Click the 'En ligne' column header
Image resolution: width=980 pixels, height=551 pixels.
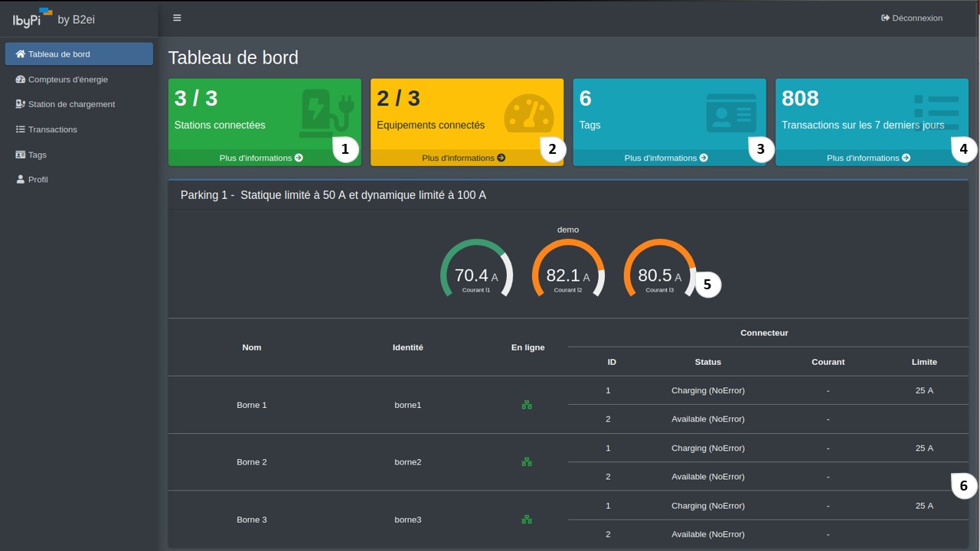[528, 347]
